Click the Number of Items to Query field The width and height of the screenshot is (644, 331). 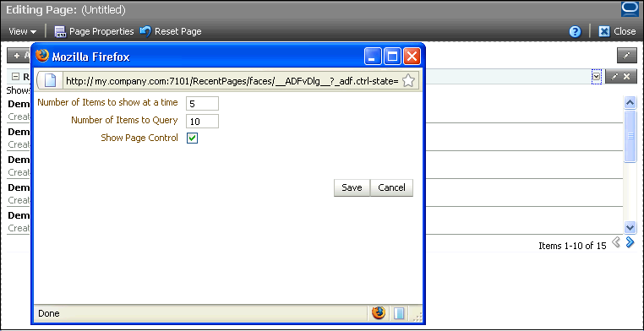202,122
